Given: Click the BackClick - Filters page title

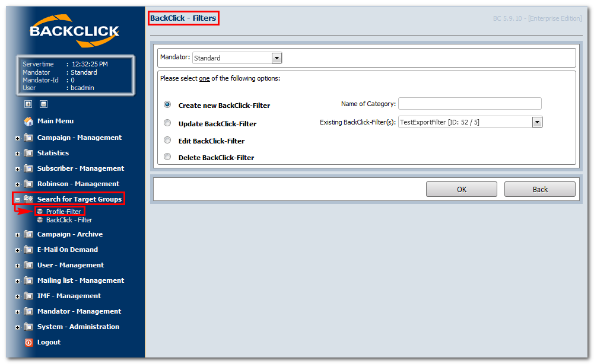Looking at the screenshot, I should (x=183, y=18).
